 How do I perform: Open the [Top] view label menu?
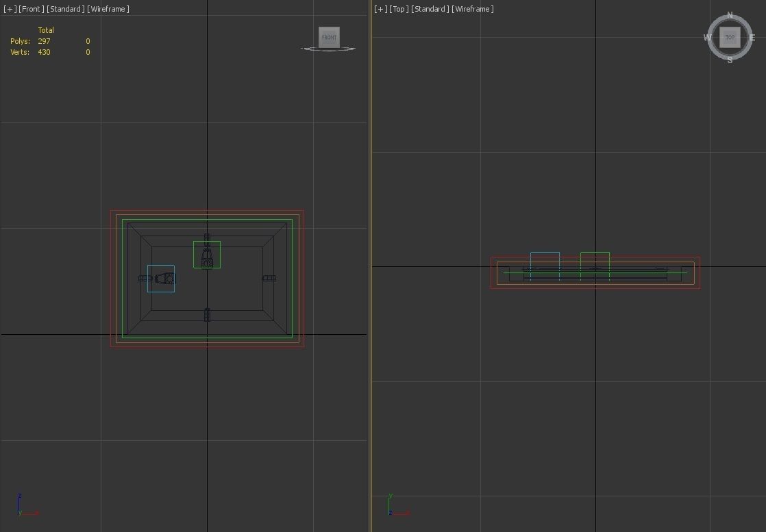coord(399,9)
